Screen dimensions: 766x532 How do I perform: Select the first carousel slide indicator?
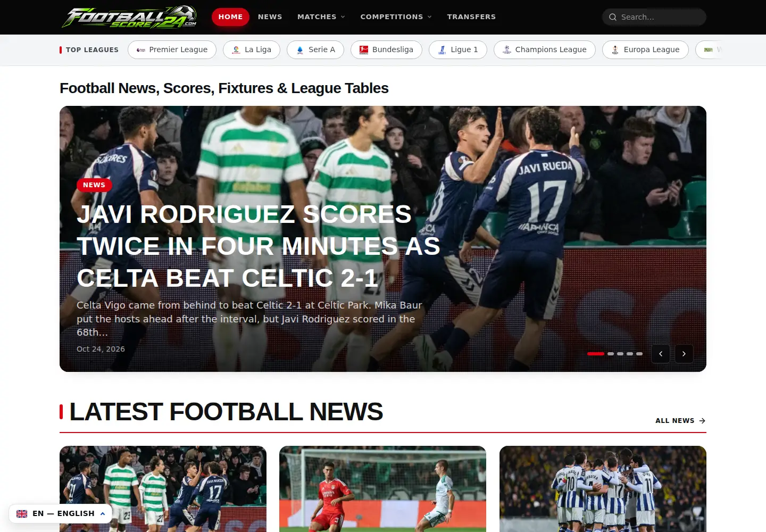click(596, 354)
